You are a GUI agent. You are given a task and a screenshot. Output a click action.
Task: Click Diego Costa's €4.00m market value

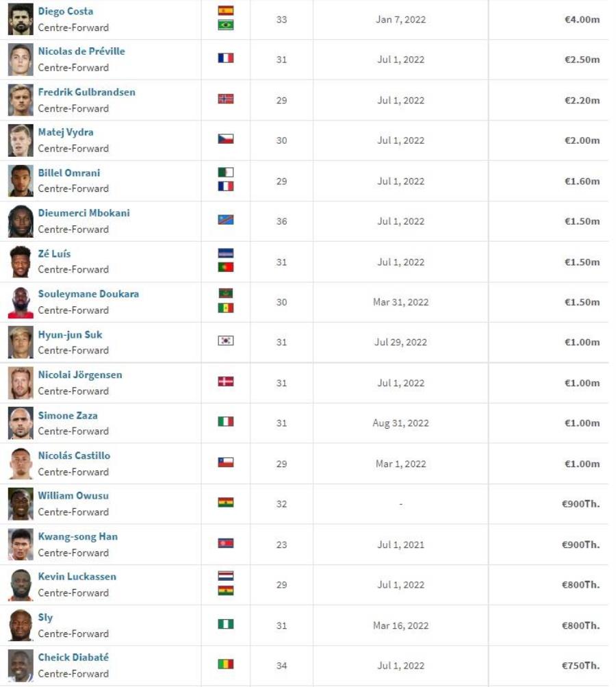tap(582, 19)
